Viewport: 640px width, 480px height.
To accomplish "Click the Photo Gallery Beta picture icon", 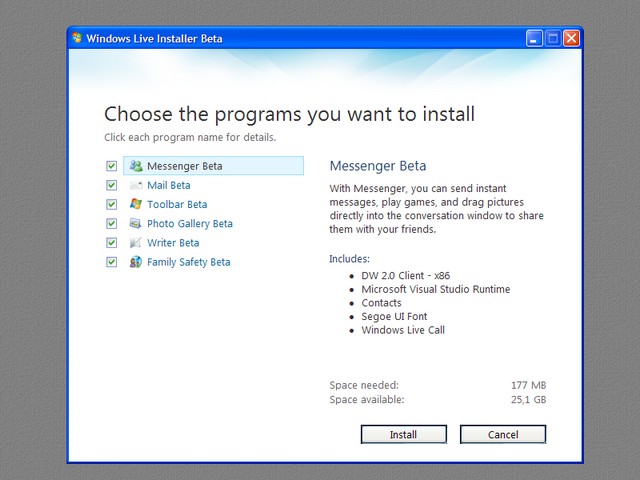I will coord(136,223).
